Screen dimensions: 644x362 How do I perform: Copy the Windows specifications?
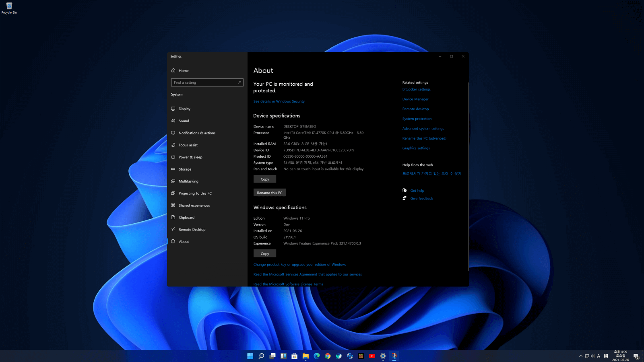[x=265, y=254]
